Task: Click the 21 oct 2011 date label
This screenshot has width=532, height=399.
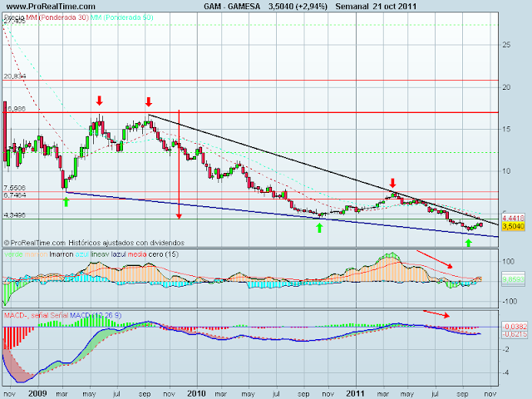Action: click(x=394, y=7)
